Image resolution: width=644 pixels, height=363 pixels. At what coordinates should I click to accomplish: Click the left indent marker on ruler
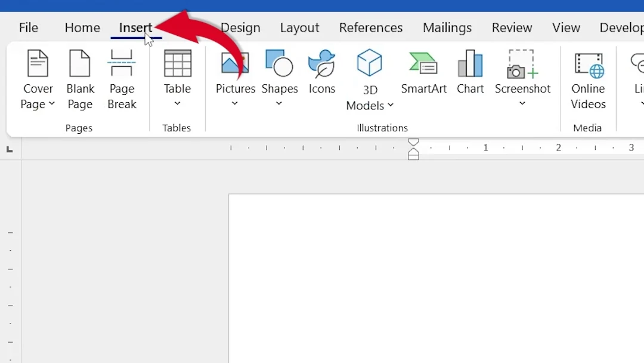point(414,156)
